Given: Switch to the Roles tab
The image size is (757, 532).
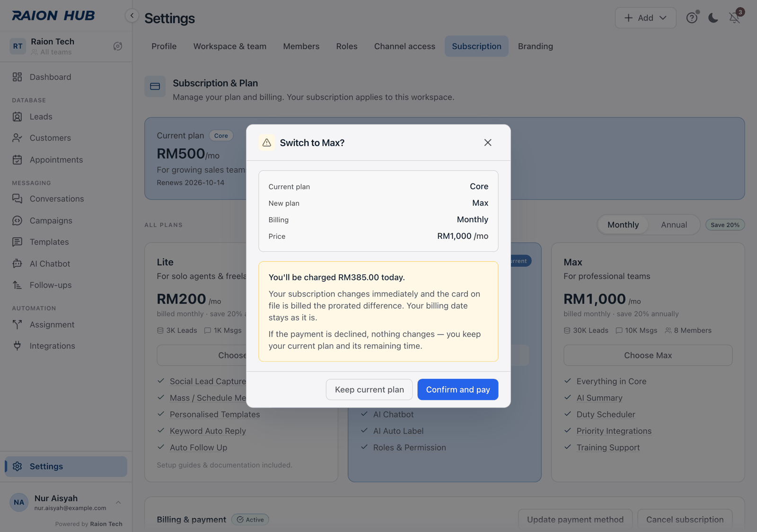Looking at the screenshot, I should [347, 46].
